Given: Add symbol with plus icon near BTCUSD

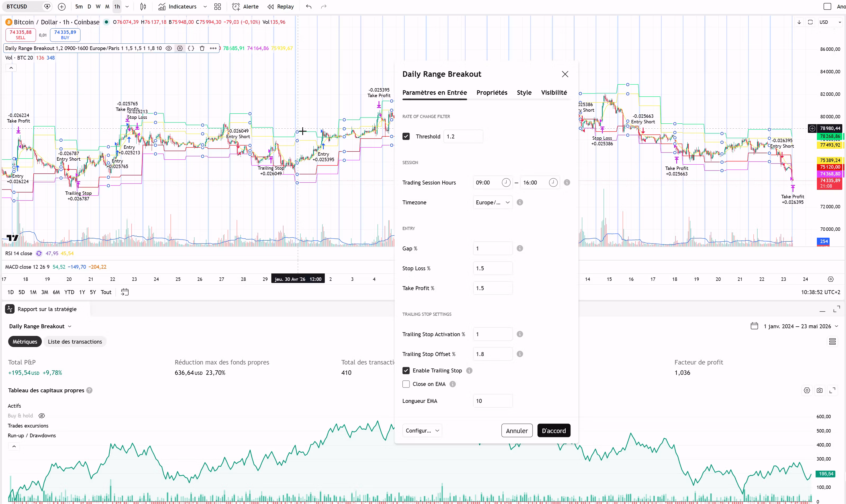Looking at the screenshot, I should [x=61, y=6].
